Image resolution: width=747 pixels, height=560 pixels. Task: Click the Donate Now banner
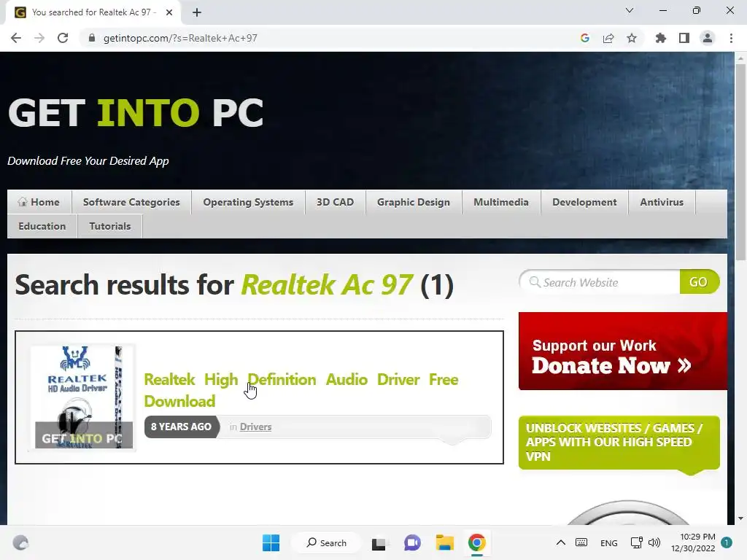(623, 351)
